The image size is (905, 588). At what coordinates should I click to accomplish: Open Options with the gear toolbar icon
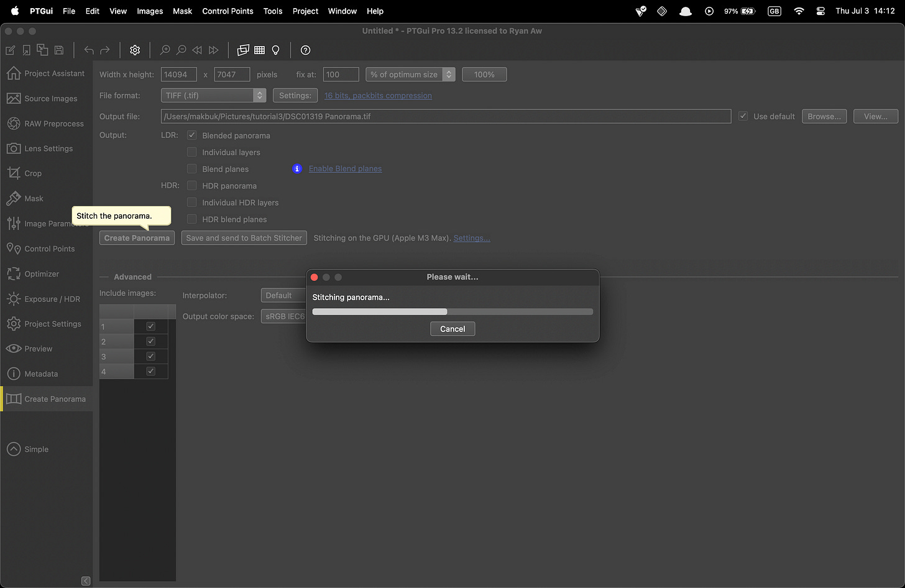[x=135, y=50]
